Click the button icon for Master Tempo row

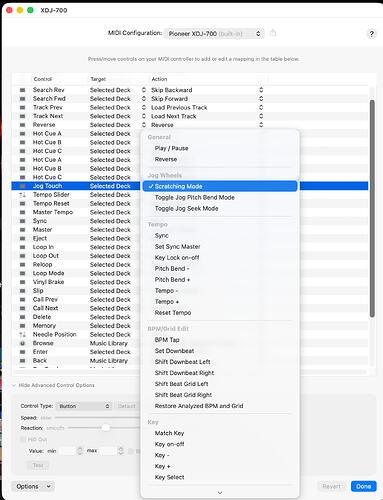(x=22, y=212)
